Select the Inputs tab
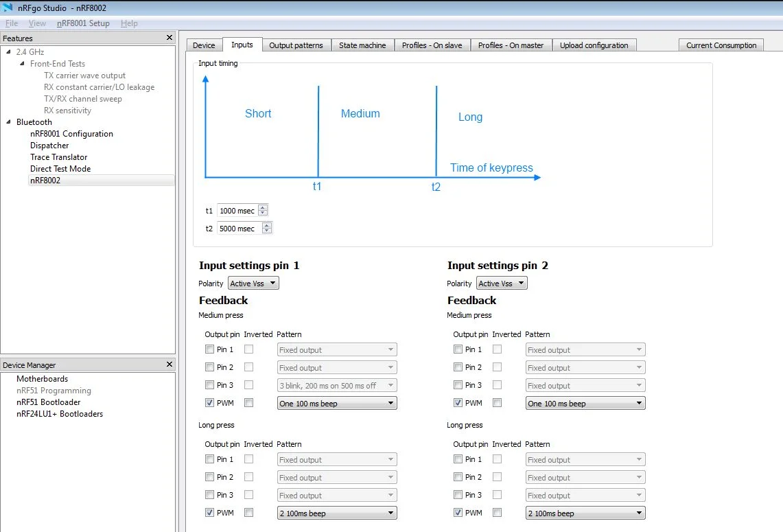Screen dimensions: 783x532 point(242,45)
